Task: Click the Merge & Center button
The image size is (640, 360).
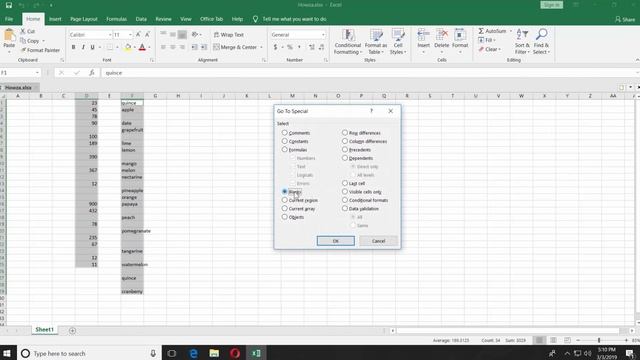Action: 235,47
